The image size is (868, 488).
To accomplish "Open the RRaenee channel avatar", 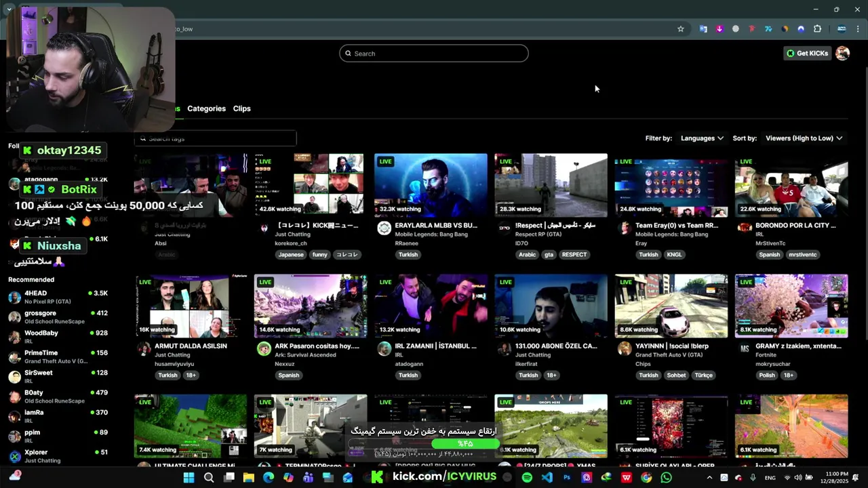I will pos(384,228).
